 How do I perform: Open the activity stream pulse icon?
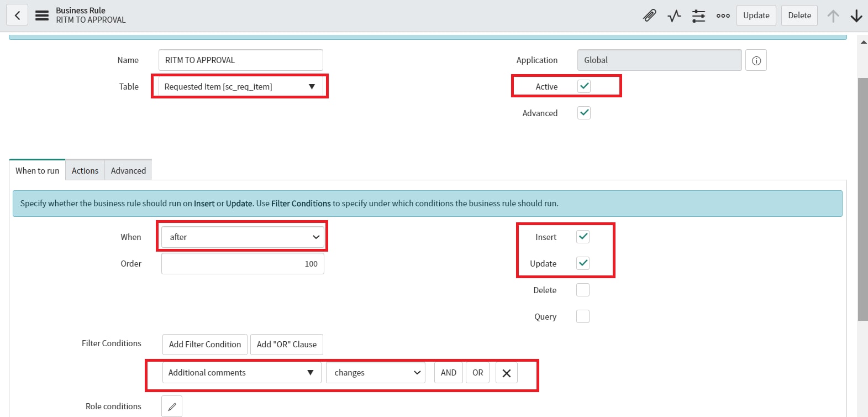pyautogui.click(x=674, y=15)
